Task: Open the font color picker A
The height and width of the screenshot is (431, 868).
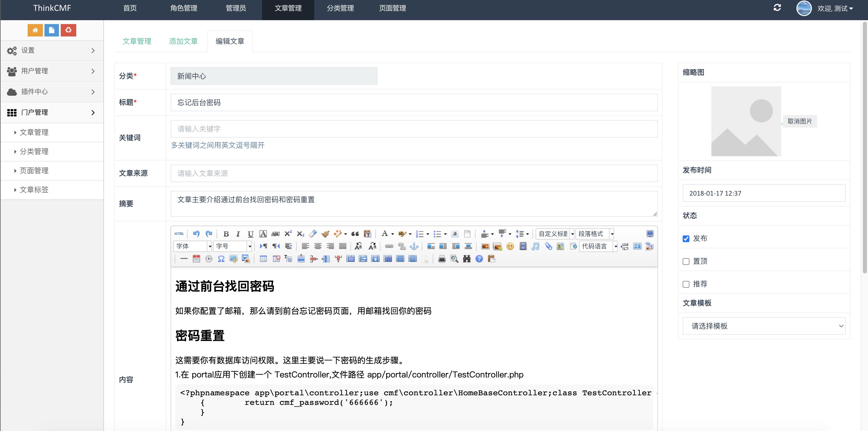Action: point(384,234)
